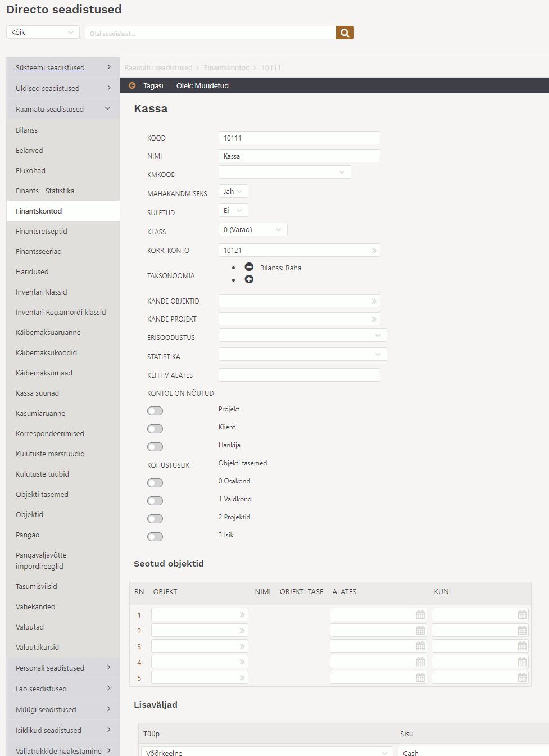
Task: Open KUNI calendar icon in row 3
Action: point(522,646)
